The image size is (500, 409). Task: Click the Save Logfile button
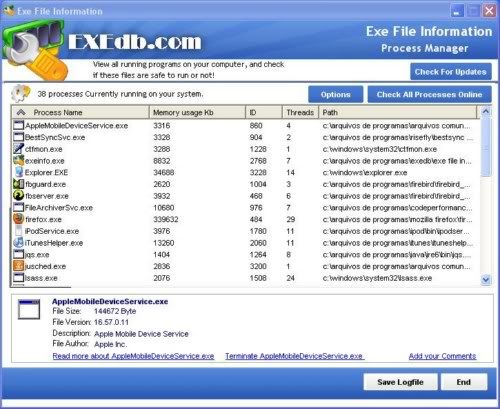pos(400,382)
